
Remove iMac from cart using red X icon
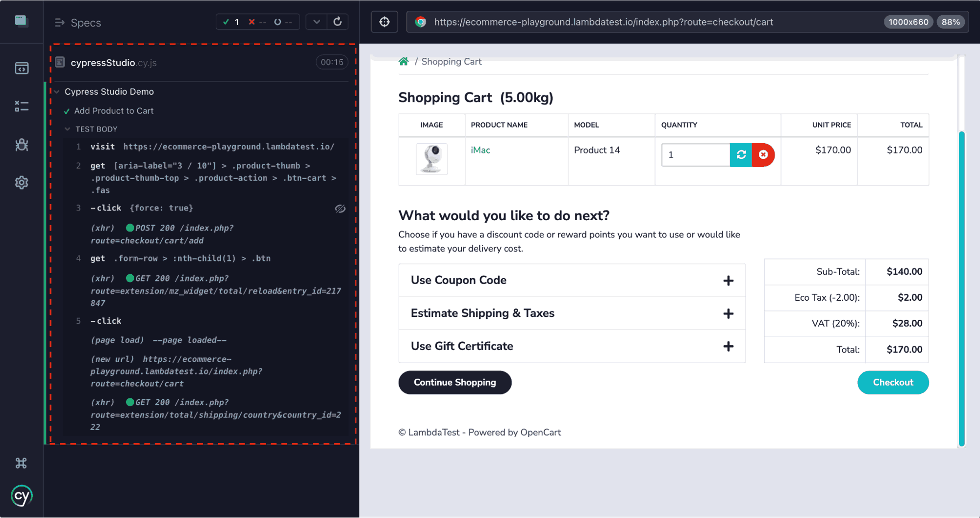(x=763, y=155)
